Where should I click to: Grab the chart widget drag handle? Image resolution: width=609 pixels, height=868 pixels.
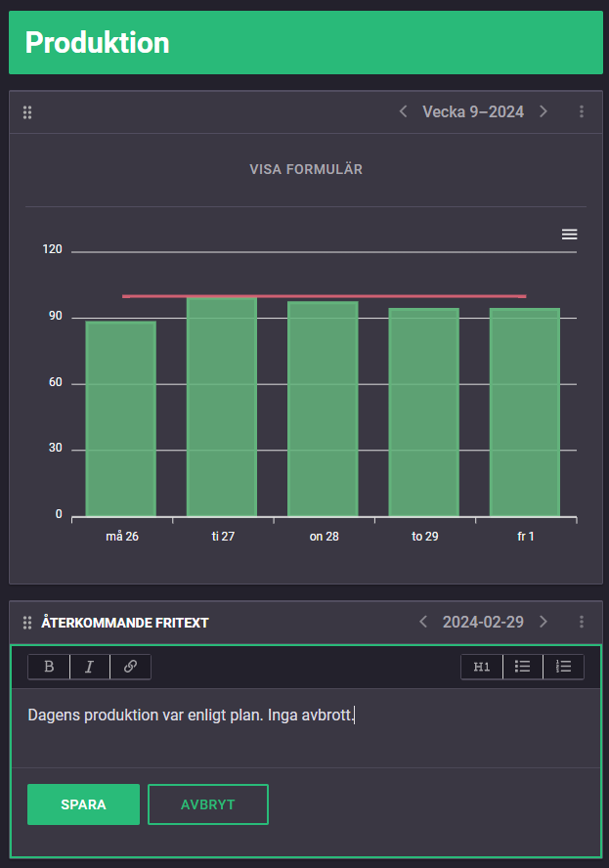point(27,112)
